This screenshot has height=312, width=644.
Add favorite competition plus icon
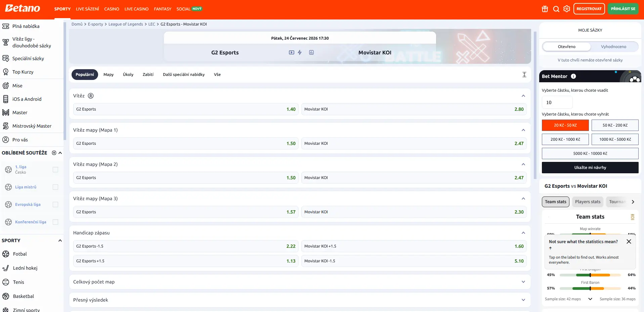[54, 153]
